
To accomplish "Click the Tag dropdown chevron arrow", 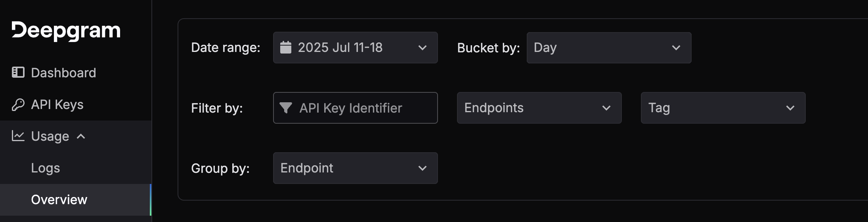I will [790, 108].
